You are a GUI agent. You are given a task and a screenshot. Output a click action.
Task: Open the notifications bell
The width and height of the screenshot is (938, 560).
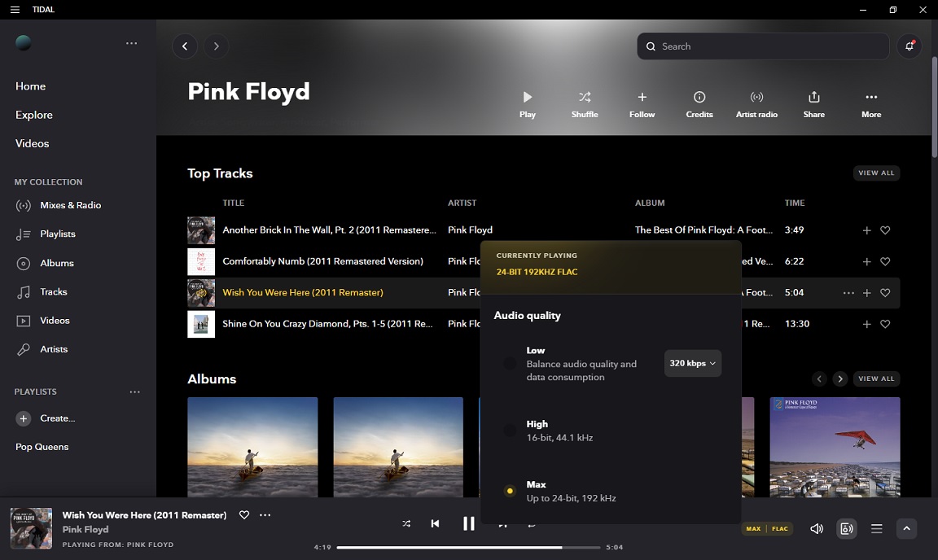(910, 46)
